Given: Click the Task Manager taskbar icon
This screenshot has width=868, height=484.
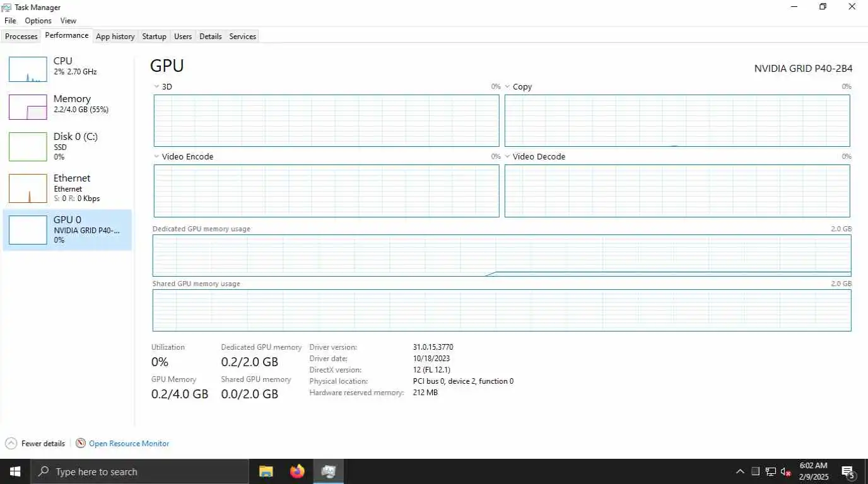Looking at the screenshot, I should click(328, 471).
